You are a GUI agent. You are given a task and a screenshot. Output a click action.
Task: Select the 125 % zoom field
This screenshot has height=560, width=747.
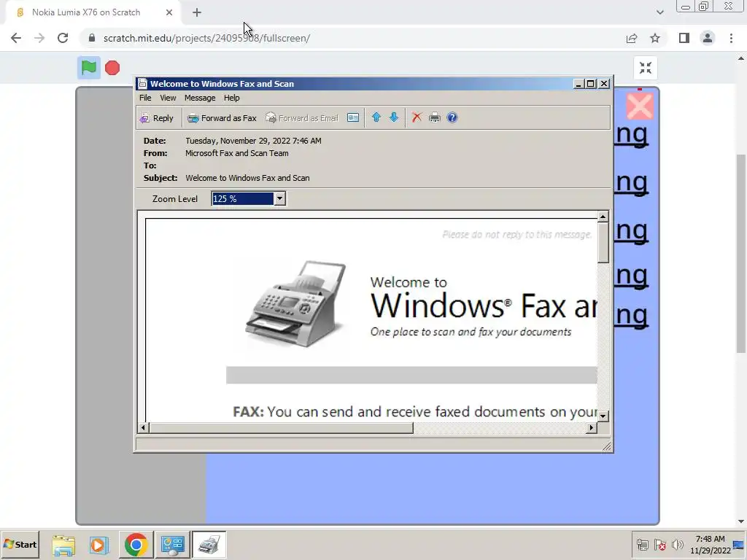click(242, 198)
